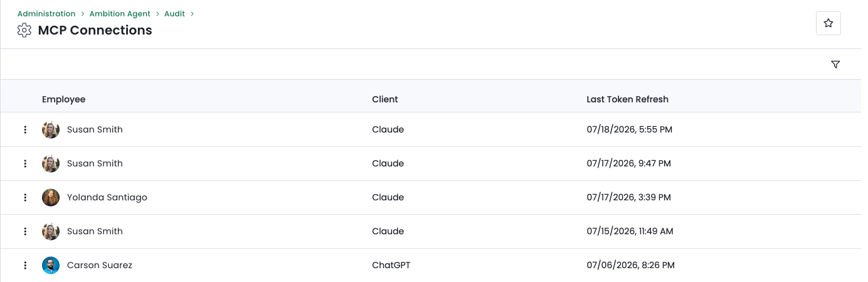Image resolution: width=868 pixels, height=282 pixels.
Task: Sort by the Last Token Refresh header
Action: point(627,99)
